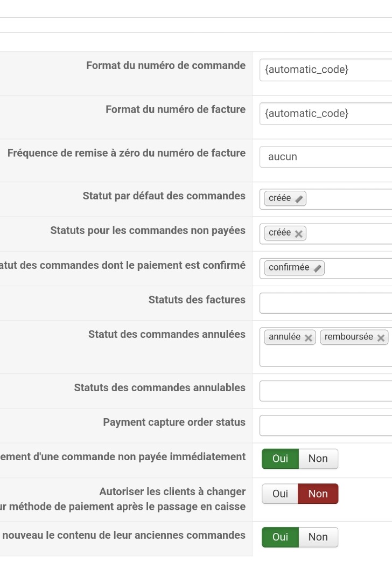Enable Oui for reordering anciennes commandes content

(x=280, y=537)
